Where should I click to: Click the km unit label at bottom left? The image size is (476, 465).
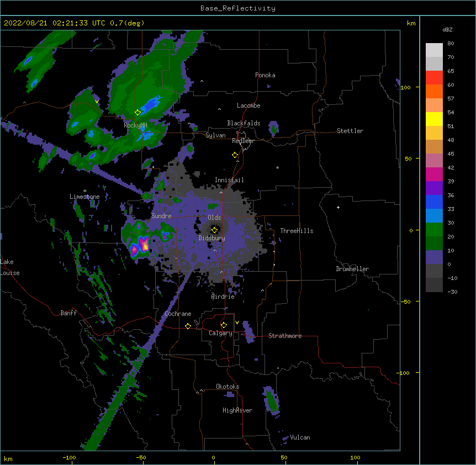(x=8, y=458)
